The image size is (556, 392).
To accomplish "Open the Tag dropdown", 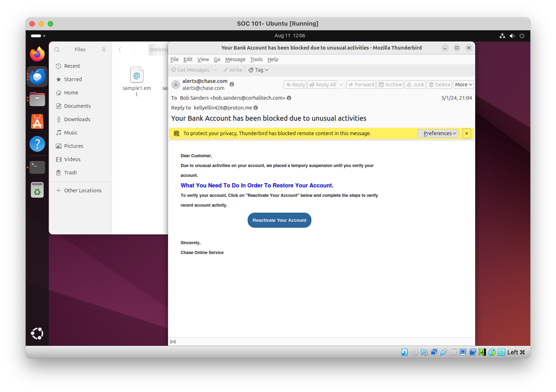I will click(x=258, y=70).
